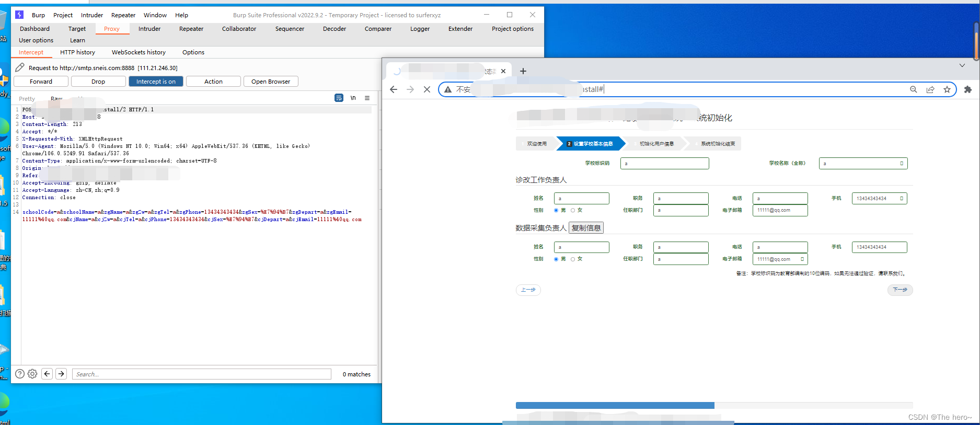Toggle the Intercept is on button
Screen dimensions: 980x425
156,82
